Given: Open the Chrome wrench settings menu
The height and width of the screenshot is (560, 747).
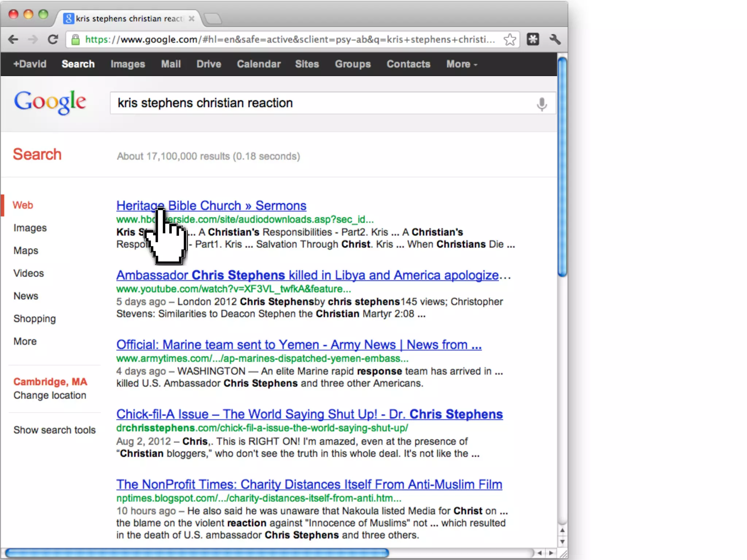Looking at the screenshot, I should (555, 39).
